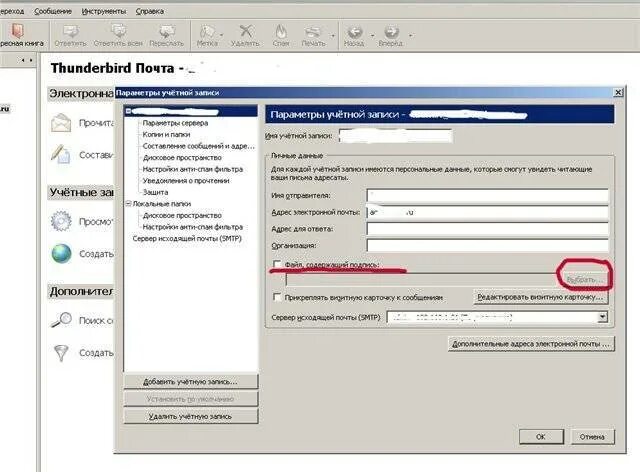The height and width of the screenshot is (472, 640).
Task: Click the compose message pencil icon
Action: [x=60, y=154]
